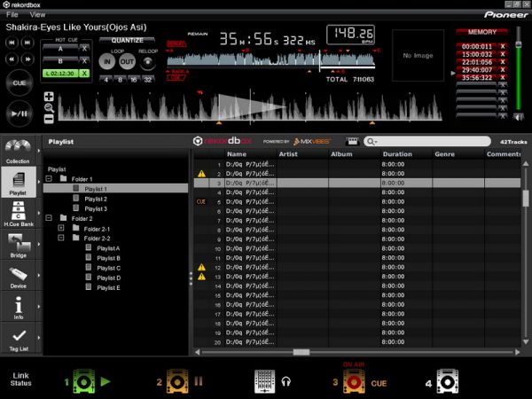Click the play/pause button

(19, 113)
